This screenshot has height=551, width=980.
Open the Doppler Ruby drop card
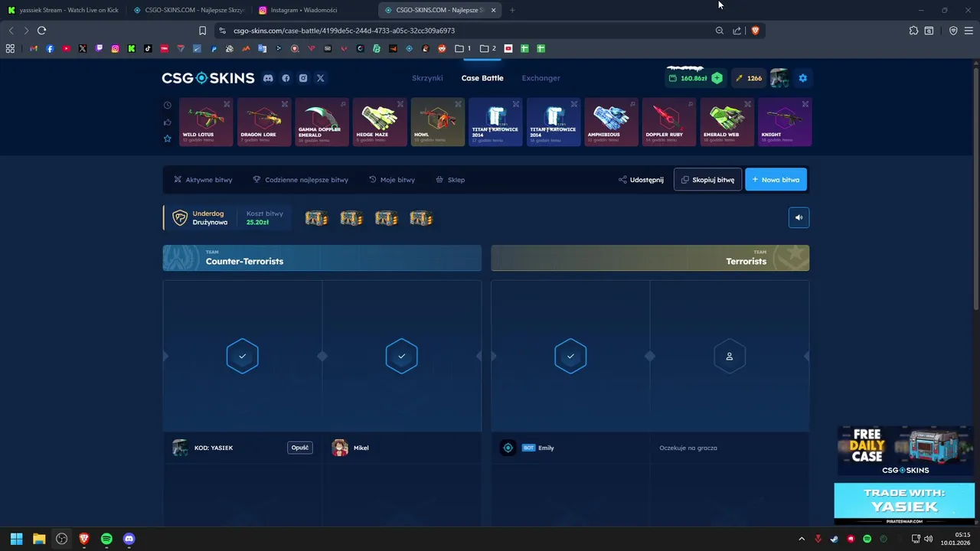click(x=669, y=122)
